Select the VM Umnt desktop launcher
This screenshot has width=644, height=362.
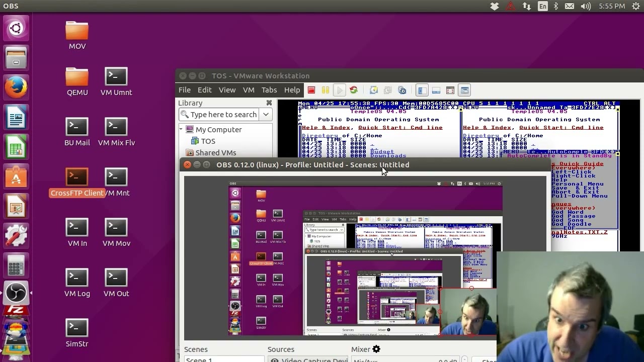[116, 81]
